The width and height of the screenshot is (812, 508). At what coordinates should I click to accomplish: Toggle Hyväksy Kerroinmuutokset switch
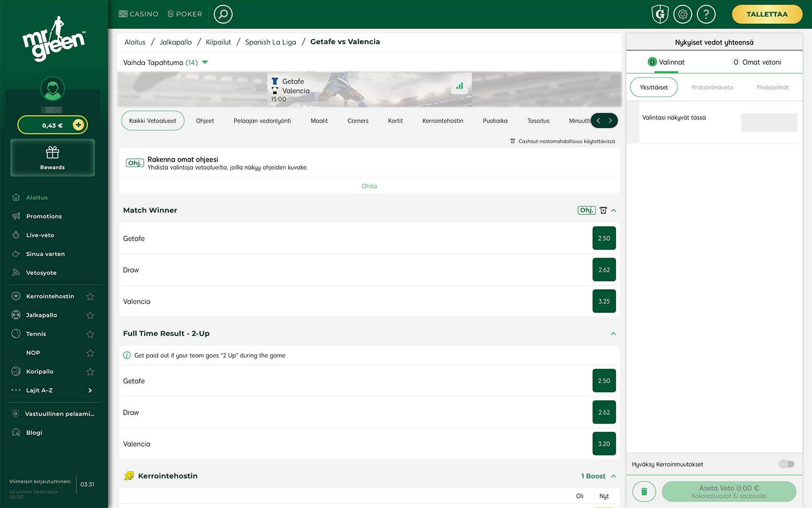pyautogui.click(x=786, y=464)
